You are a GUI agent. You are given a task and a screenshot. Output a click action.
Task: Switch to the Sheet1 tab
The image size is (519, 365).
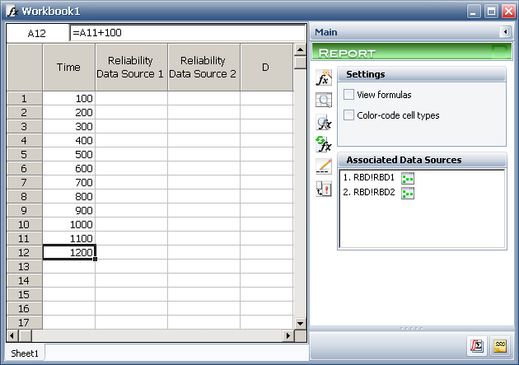[x=25, y=353]
